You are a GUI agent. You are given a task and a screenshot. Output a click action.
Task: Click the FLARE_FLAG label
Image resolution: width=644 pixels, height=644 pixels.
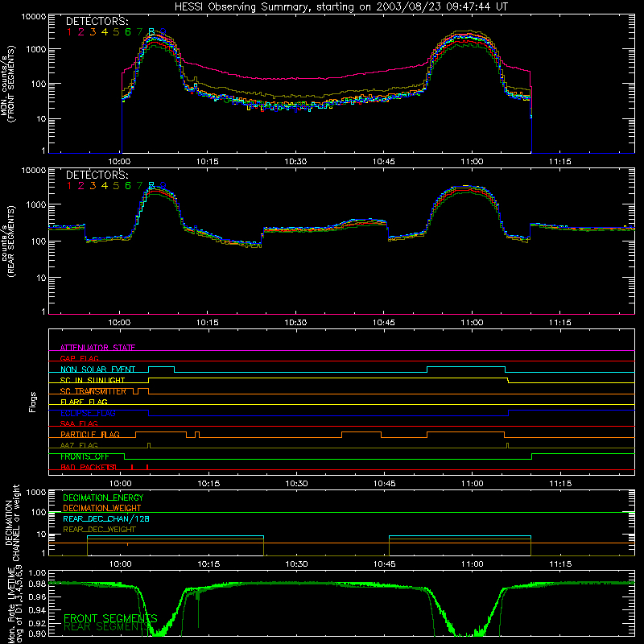coord(84,402)
